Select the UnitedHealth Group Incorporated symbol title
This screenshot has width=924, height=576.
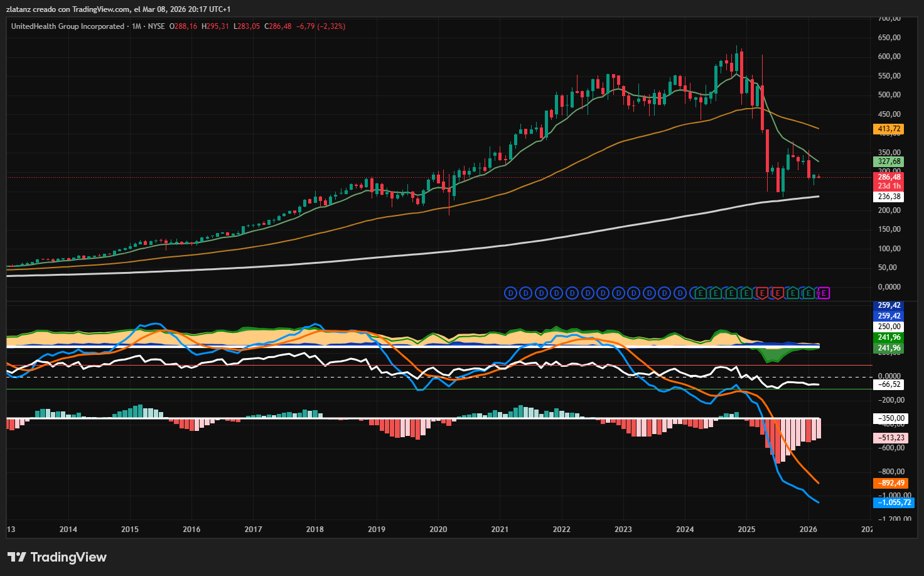click(68, 26)
